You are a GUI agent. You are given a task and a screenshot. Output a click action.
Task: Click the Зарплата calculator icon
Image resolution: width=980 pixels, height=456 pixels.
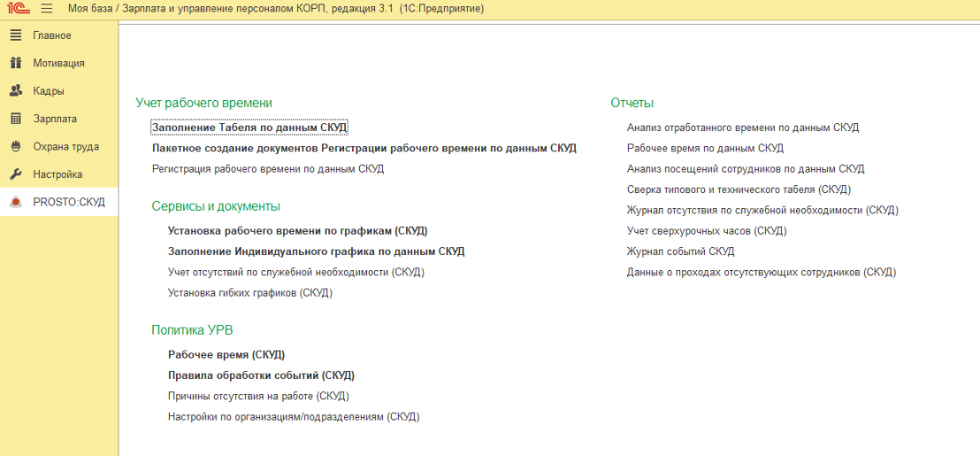click(x=15, y=119)
